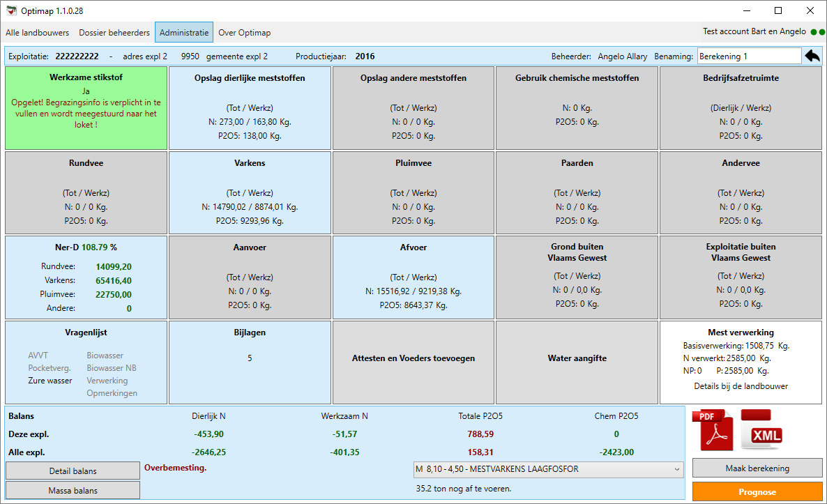Click Attesten en Voeders toevoegen
This screenshot has height=504, width=827.
413,362
